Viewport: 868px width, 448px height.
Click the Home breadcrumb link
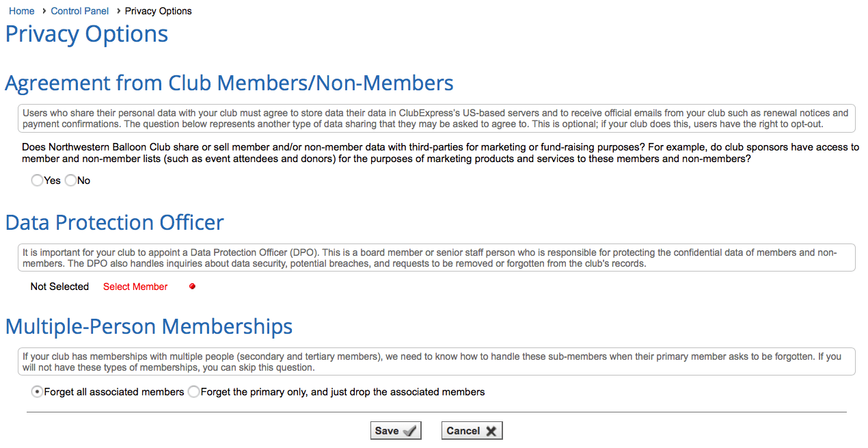click(22, 11)
